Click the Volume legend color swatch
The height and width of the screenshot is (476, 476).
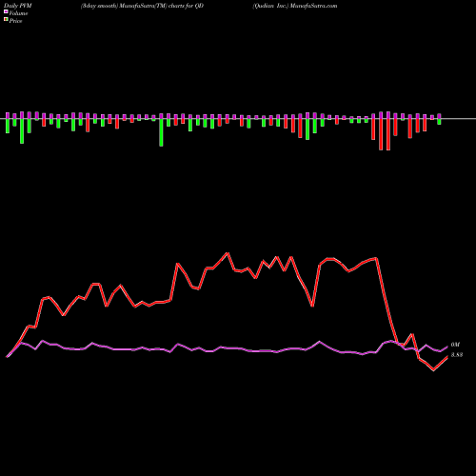(x=6, y=12)
